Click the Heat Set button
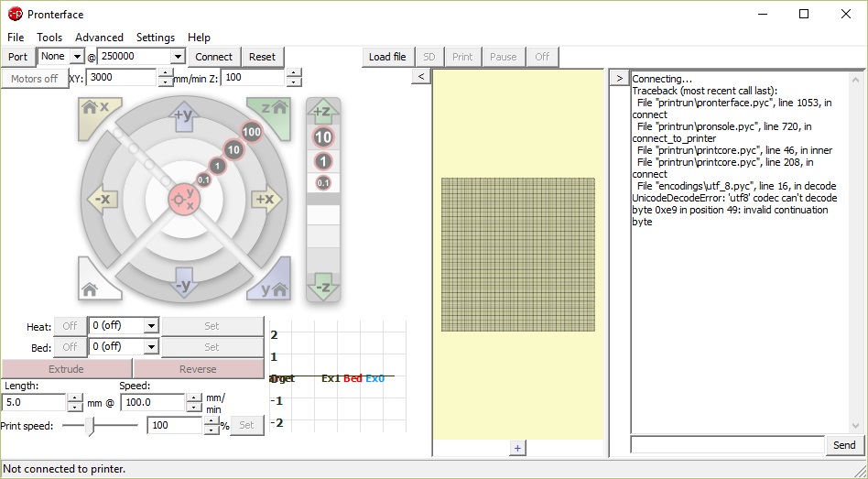The image size is (868, 479). [x=212, y=326]
